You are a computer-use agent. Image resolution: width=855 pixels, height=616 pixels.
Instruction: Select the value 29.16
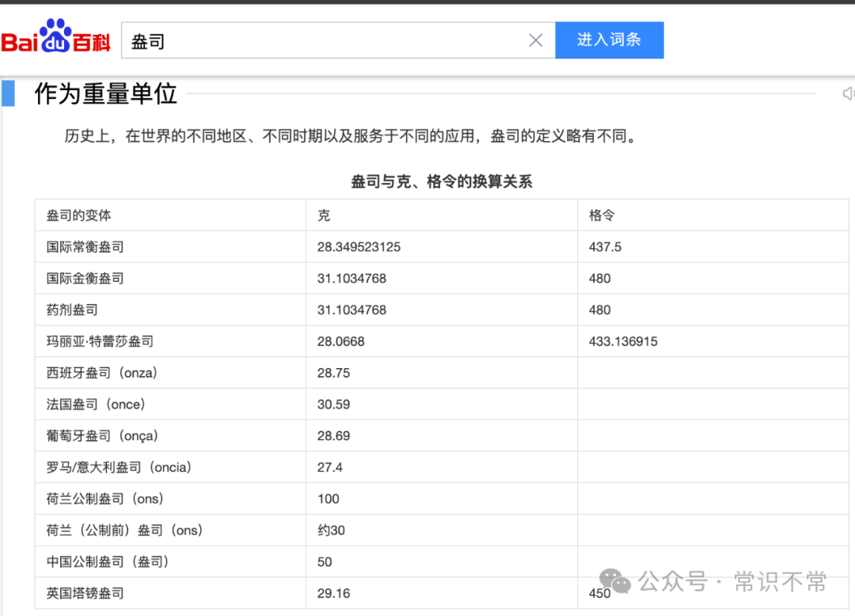tap(334, 594)
